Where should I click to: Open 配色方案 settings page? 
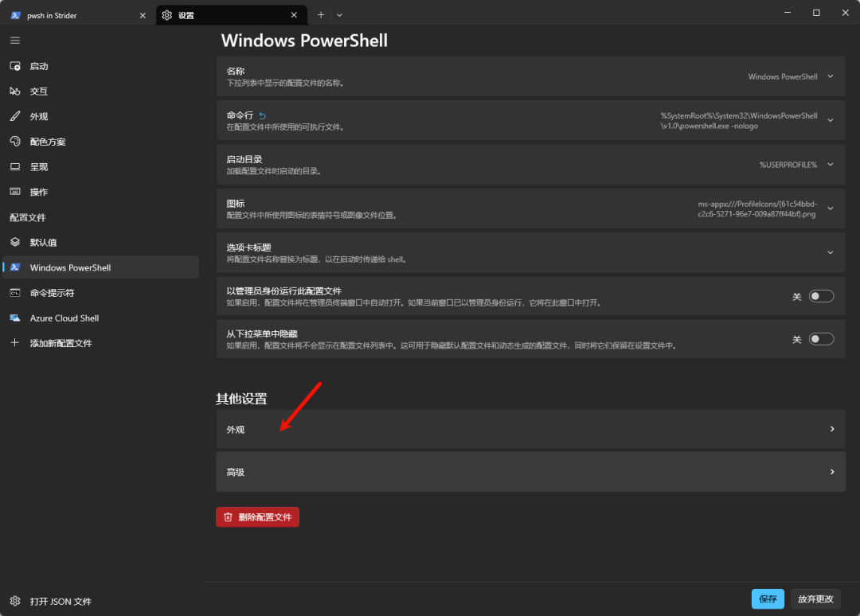pos(101,142)
